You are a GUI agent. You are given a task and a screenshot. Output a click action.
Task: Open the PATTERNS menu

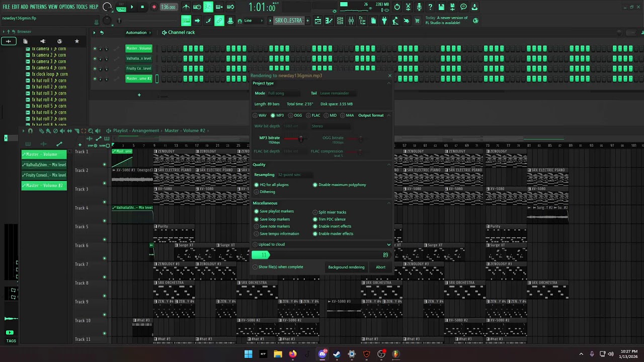pyautogui.click(x=38, y=7)
